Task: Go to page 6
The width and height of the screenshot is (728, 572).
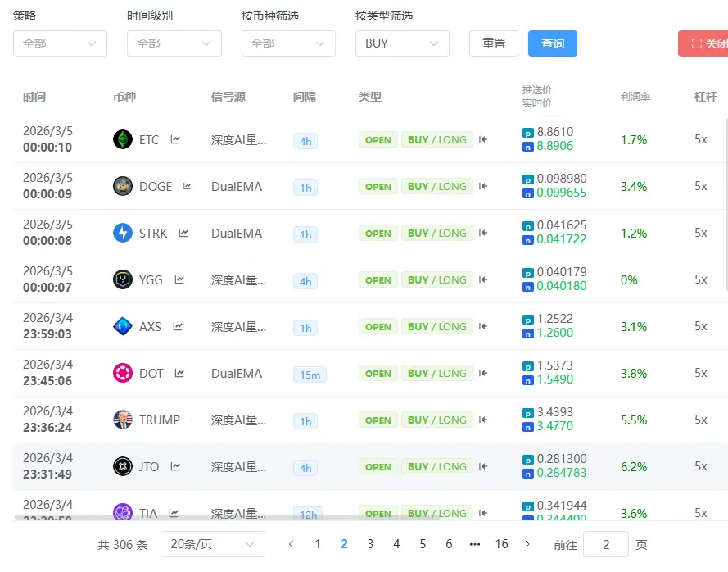Action: tap(449, 544)
